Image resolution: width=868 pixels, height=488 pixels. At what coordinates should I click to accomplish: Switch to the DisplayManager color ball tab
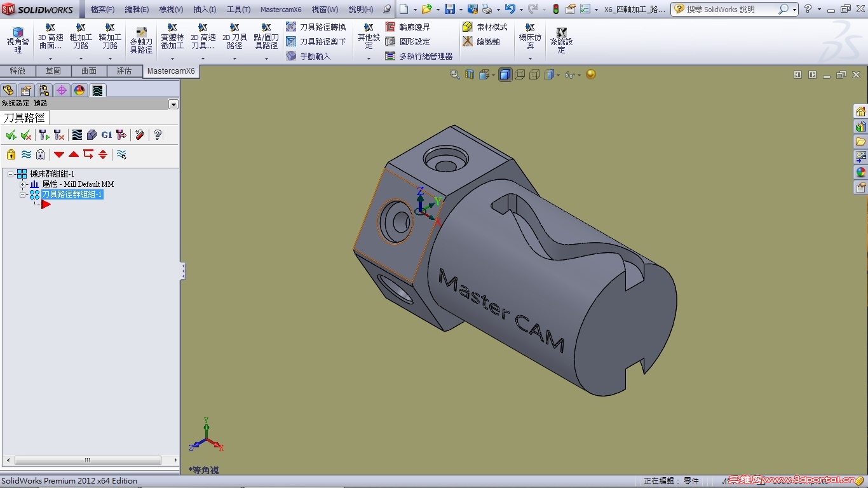point(79,90)
